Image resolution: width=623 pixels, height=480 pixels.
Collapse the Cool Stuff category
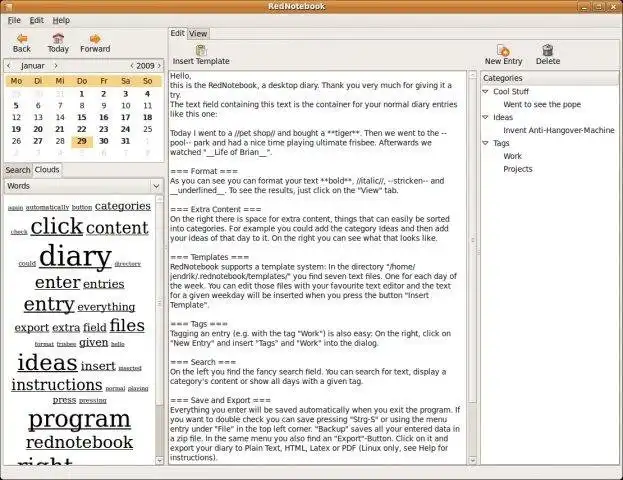485,91
